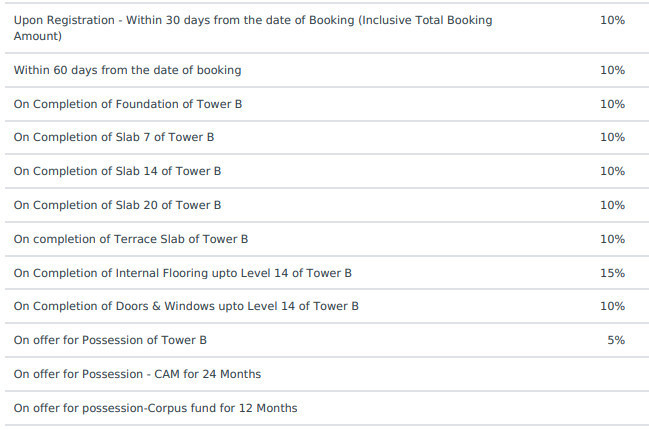Screen dimensions: 649x430
Task: Click the 10% value for Slab 7 row
Action: tap(612, 138)
